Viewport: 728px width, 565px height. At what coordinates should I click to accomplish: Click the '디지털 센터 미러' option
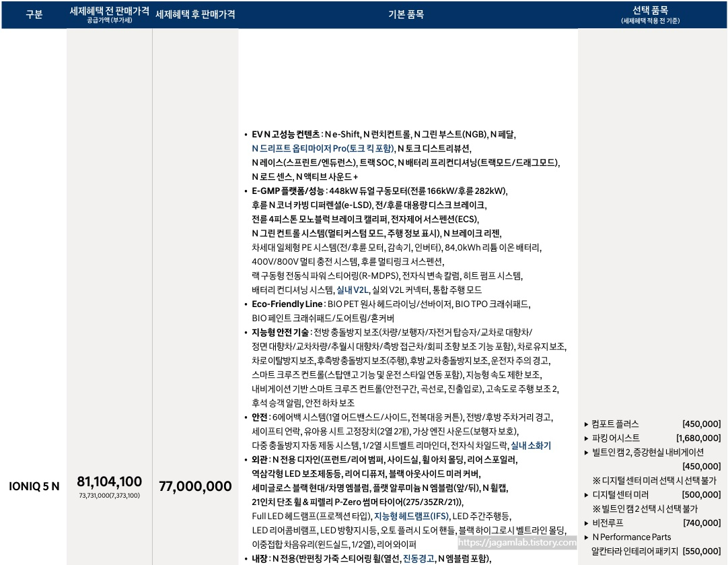pos(620,494)
